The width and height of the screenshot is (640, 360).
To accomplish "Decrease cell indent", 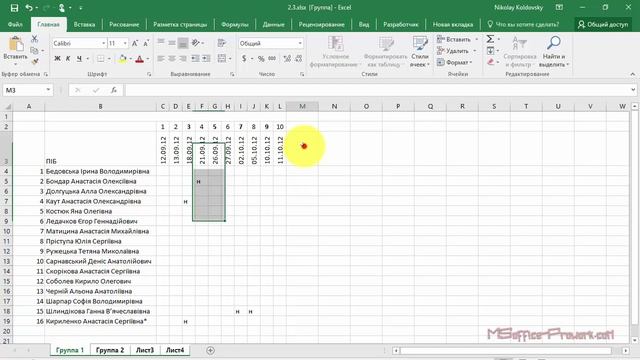I will 196,59.
